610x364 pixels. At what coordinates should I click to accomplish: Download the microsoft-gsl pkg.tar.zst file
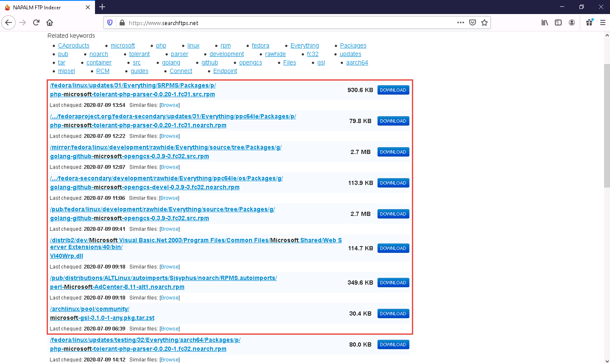[x=393, y=314]
